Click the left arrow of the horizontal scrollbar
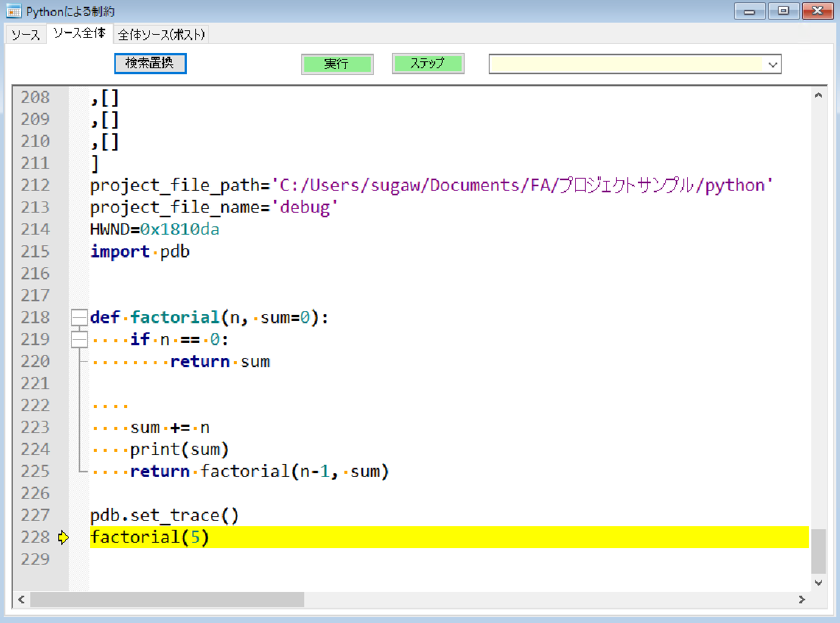This screenshot has height=623, width=840. pyautogui.click(x=20, y=600)
